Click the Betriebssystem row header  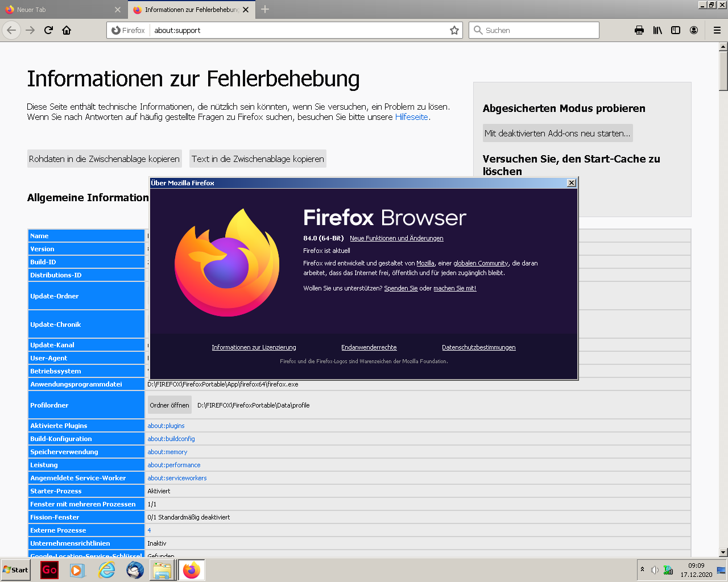coord(86,371)
